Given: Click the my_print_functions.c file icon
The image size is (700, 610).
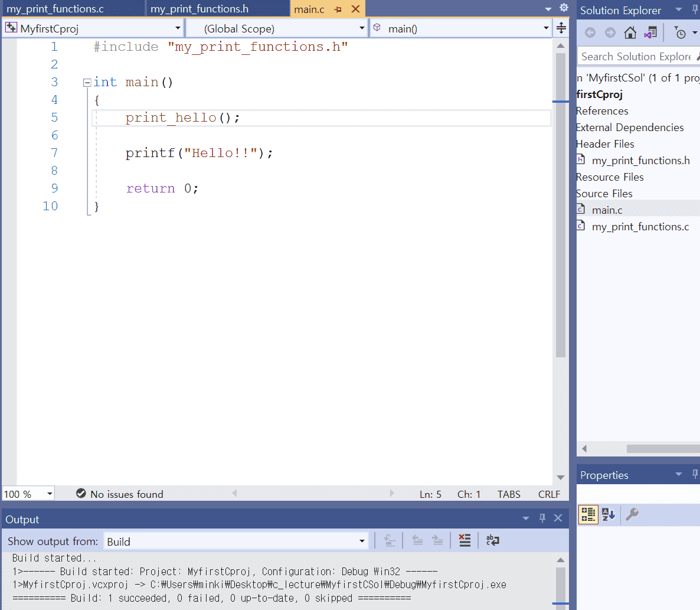Looking at the screenshot, I should click(580, 226).
